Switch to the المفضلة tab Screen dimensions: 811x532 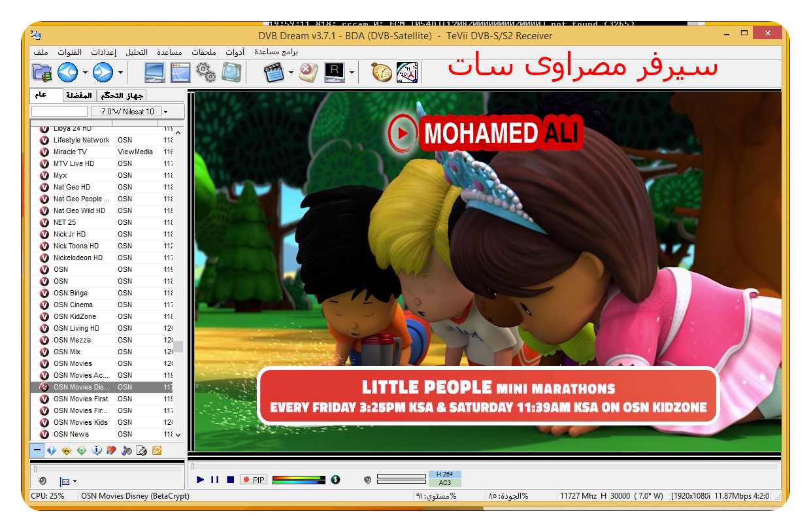(x=79, y=95)
